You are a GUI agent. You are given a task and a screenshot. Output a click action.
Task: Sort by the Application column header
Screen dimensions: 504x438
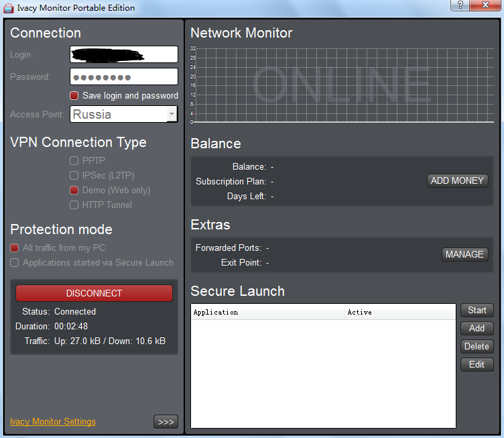point(268,312)
